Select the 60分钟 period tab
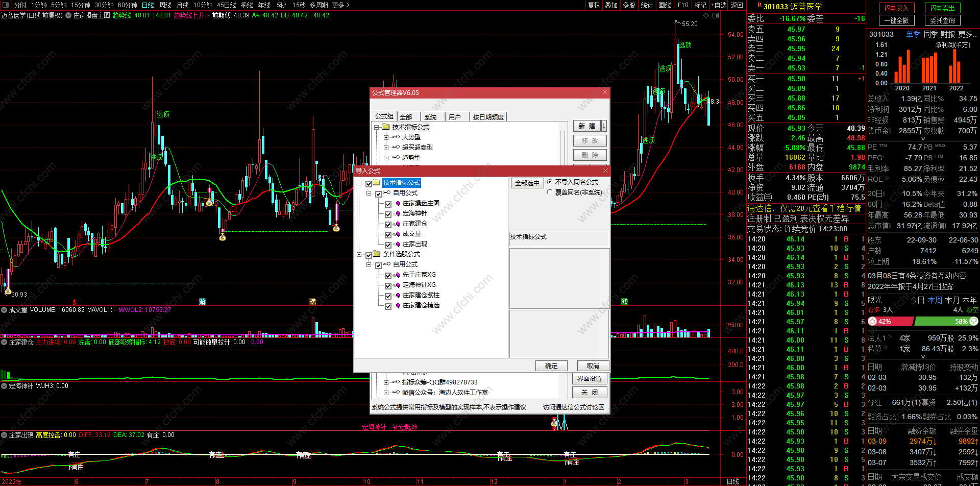The height and width of the screenshot is (486, 980). coord(128,5)
